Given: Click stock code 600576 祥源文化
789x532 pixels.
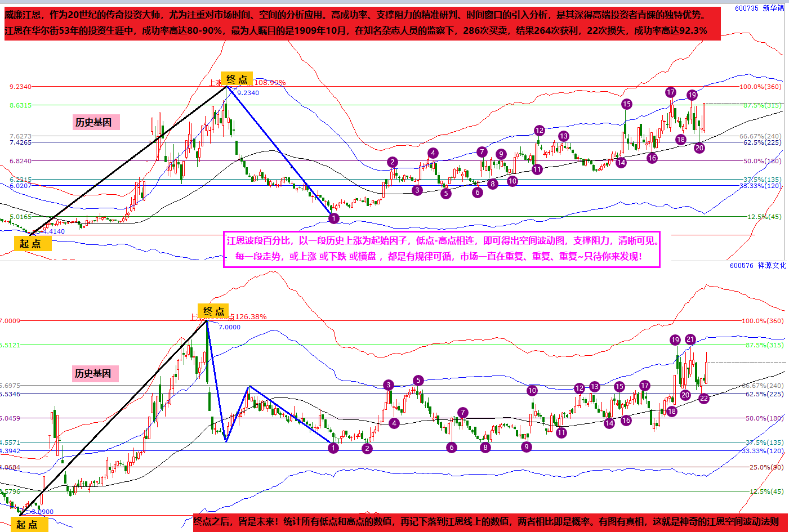Looking at the screenshot, I should click(757, 265).
